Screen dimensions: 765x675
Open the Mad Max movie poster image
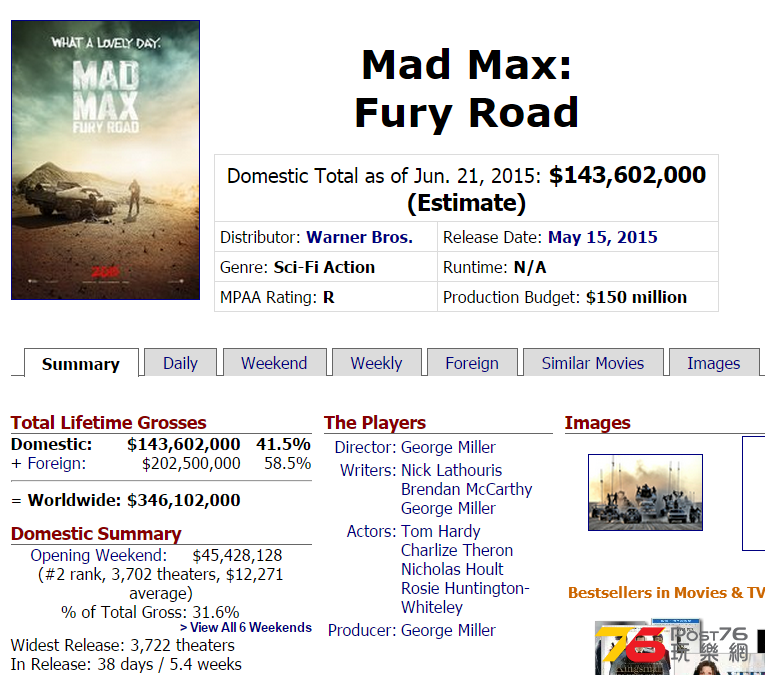tap(105, 160)
